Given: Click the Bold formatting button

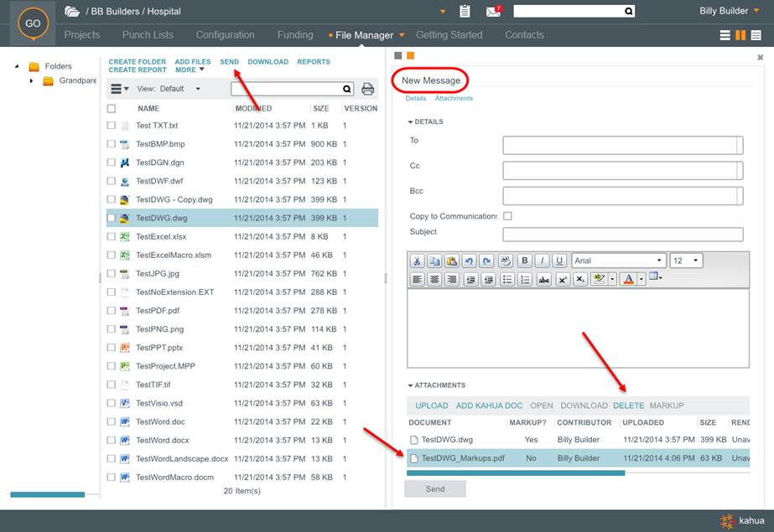Looking at the screenshot, I should point(525,261).
